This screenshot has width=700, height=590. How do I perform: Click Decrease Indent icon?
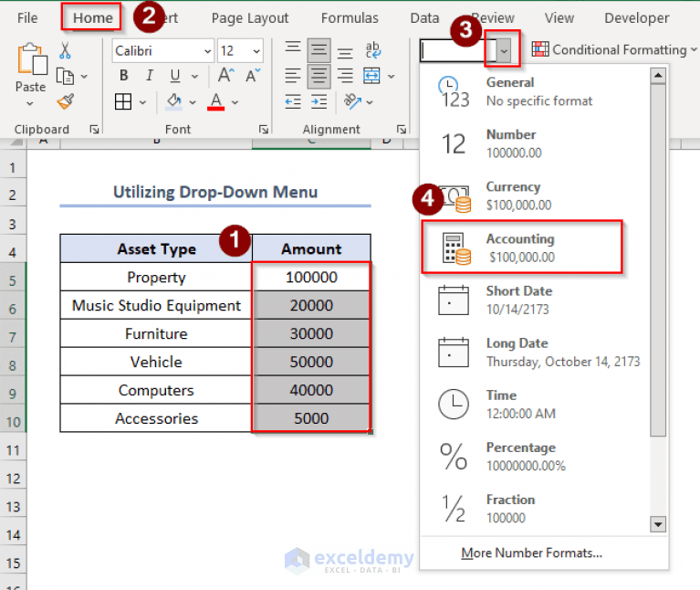(293, 101)
